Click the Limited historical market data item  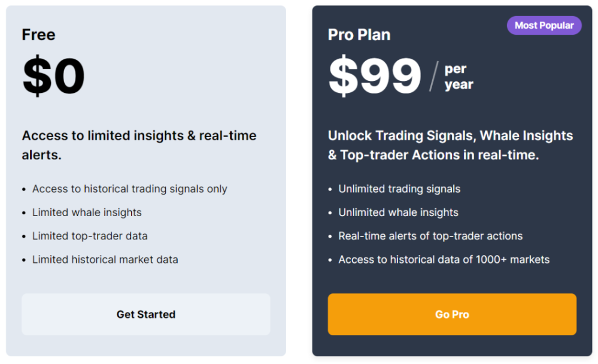[105, 259]
